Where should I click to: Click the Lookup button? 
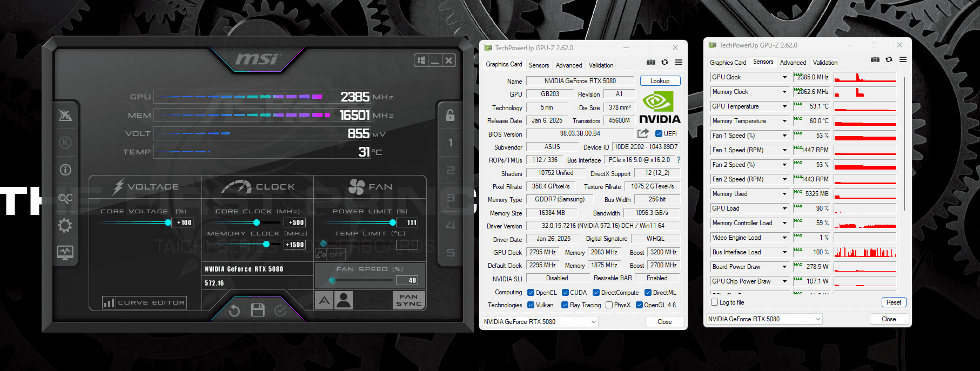coord(660,81)
